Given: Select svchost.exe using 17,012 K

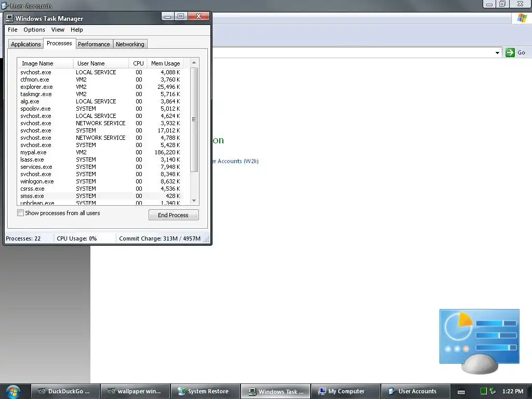Looking at the screenshot, I should [x=100, y=130].
